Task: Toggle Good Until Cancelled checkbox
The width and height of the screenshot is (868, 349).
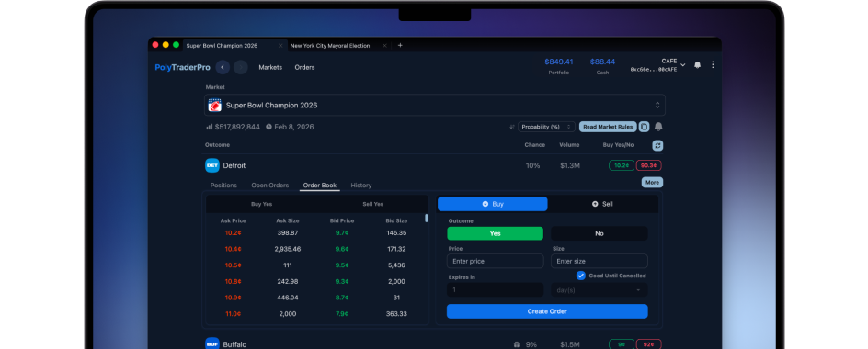Action: click(x=581, y=276)
